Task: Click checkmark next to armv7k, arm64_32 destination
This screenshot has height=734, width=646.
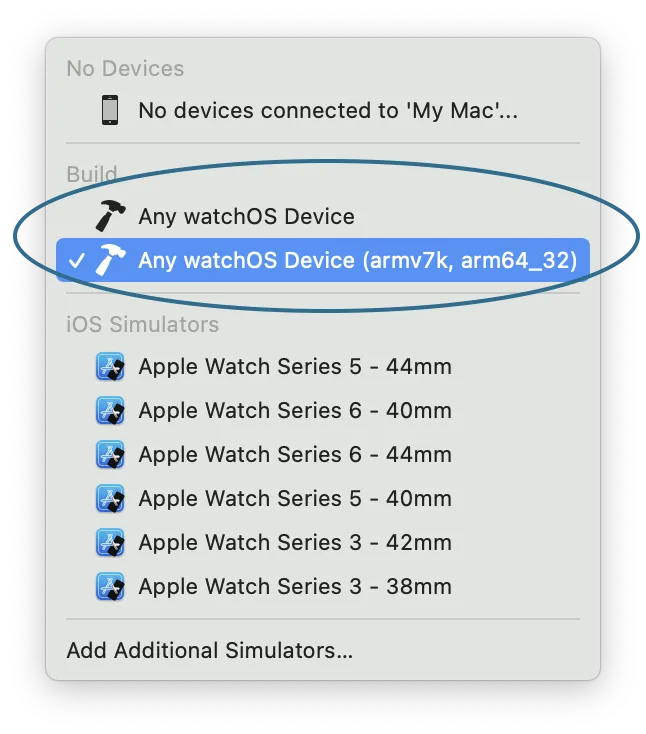Action: [76, 260]
